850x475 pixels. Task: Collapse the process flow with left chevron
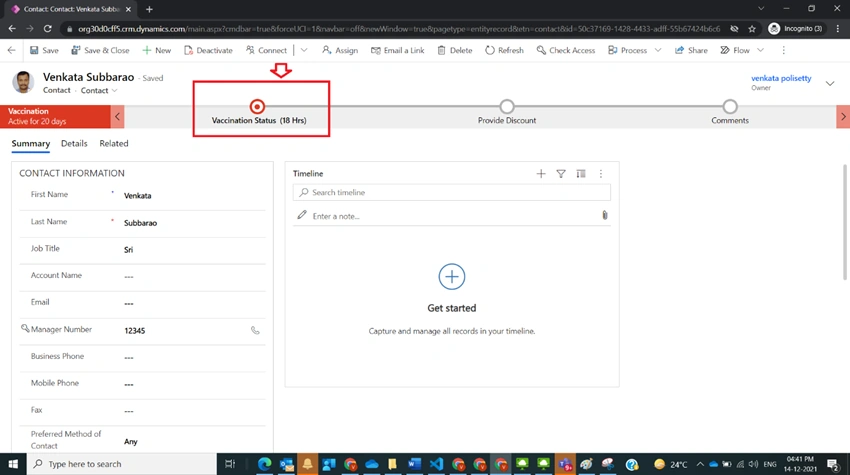[x=118, y=116]
